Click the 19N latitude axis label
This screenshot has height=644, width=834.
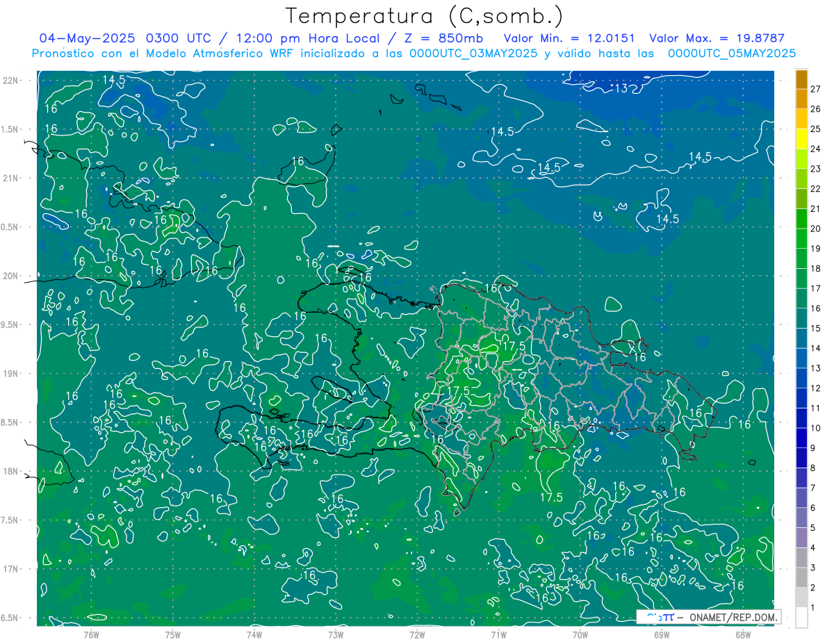pos(12,374)
